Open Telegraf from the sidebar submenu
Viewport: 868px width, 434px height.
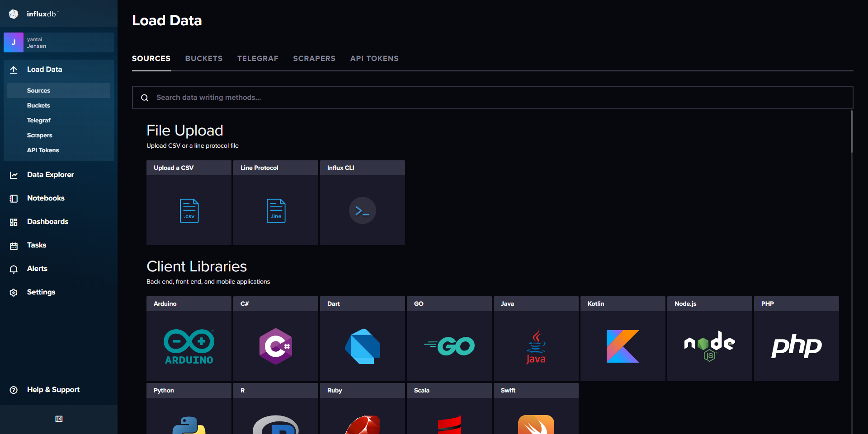point(39,121)
